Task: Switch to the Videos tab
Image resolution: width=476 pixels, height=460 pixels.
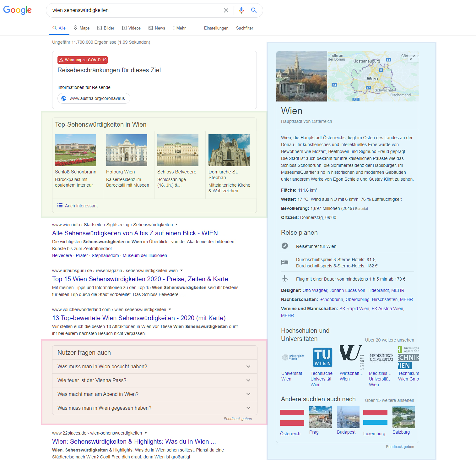Action: tap(132, 28)
